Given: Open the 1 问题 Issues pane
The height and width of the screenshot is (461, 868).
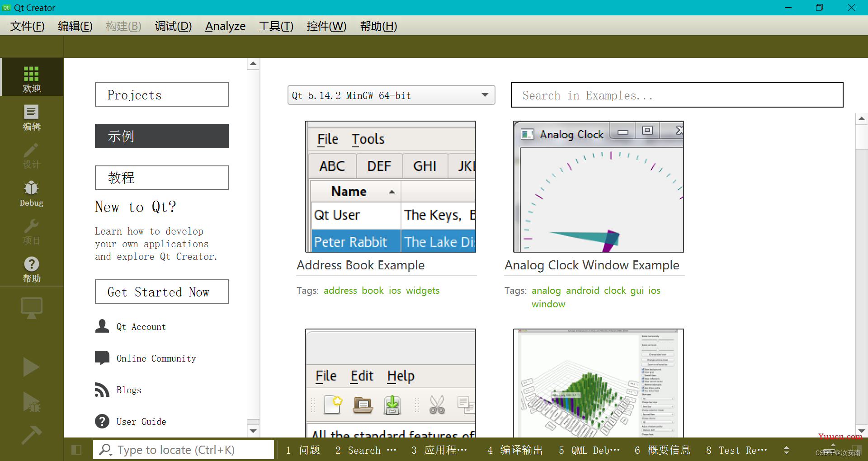Looking at the screenshot, I should click(303, 450).
